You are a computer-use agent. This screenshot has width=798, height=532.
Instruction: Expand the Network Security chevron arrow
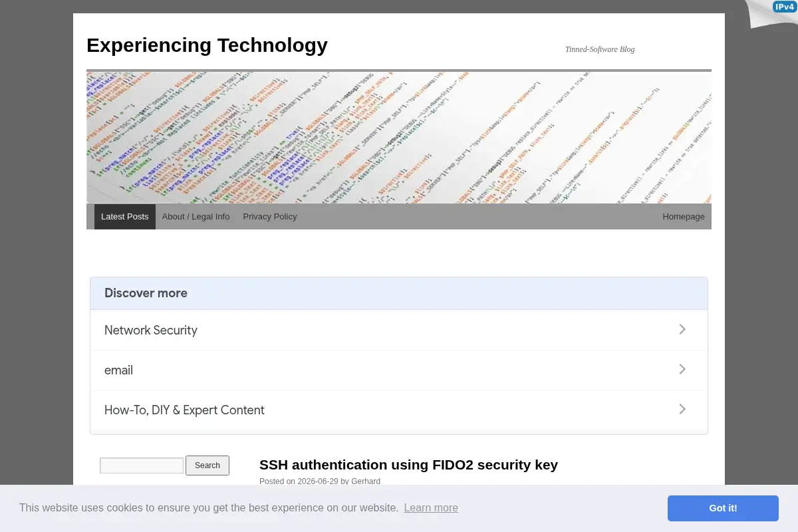point(682,329)
